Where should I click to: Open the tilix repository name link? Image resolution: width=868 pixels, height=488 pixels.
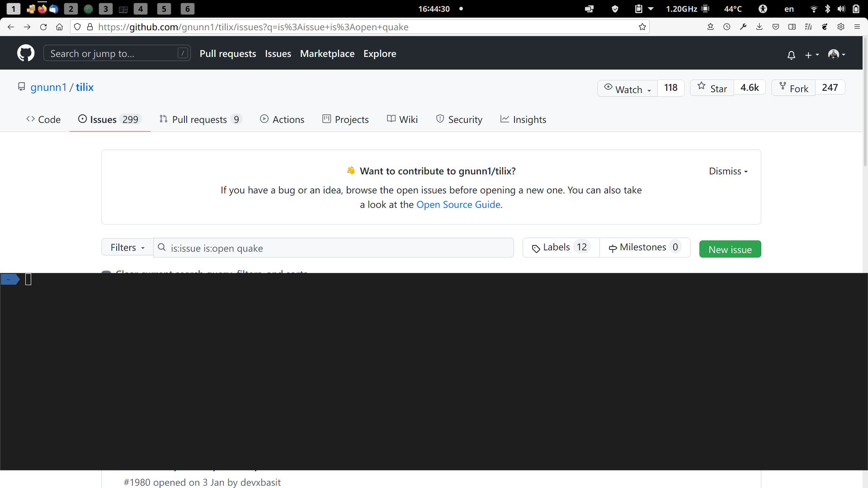click(x=85, y=88)
